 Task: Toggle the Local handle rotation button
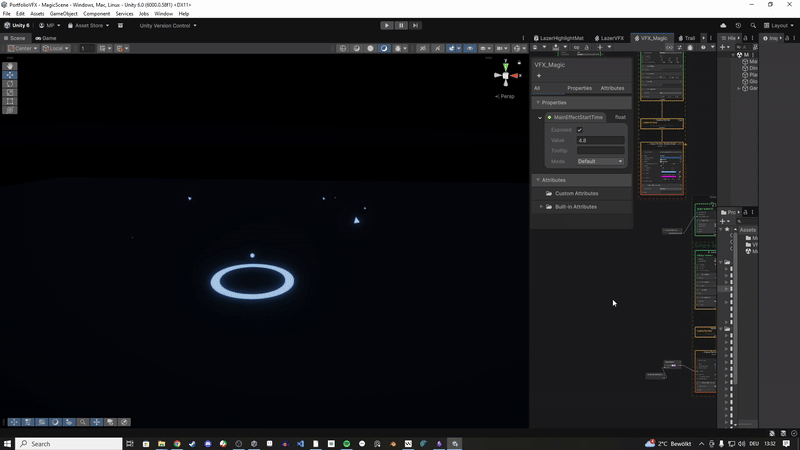click(54, 48)
